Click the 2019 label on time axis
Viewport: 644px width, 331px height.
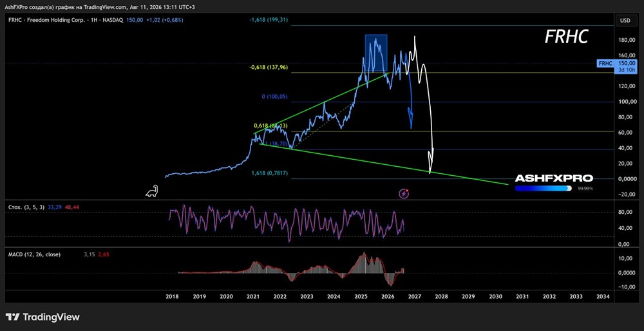[x=199, y=296]
